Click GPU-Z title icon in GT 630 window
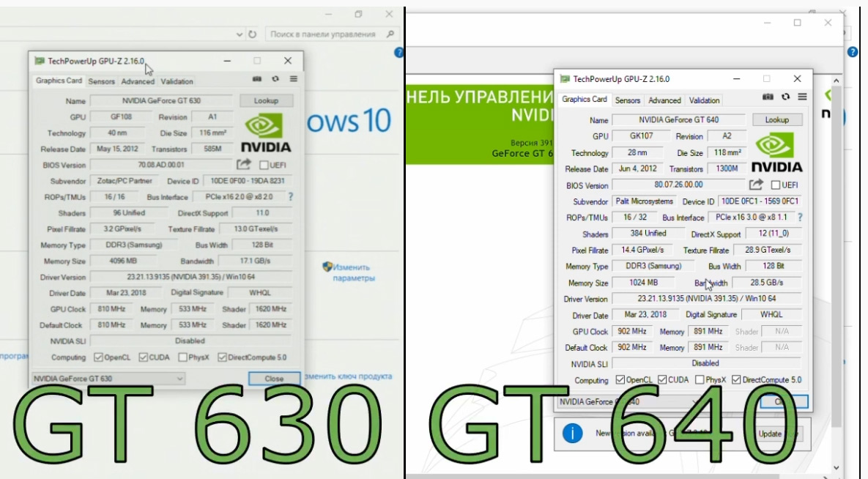 tap(40, 61)
